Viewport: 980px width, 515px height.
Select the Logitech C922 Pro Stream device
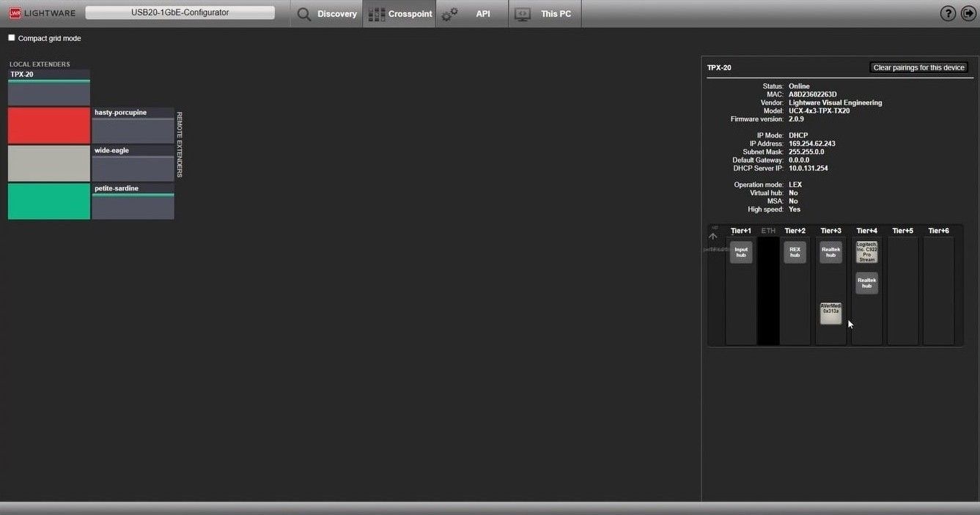[x=866, y=252]
